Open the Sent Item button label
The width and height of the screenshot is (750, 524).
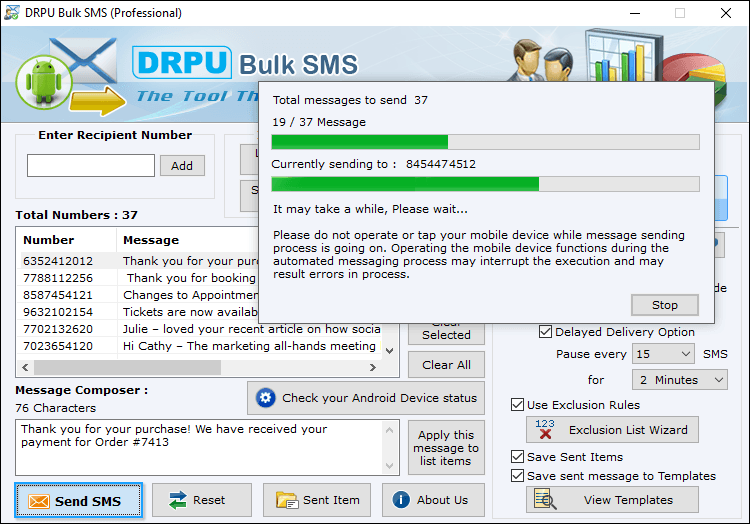pyautogui.click(x=331, y=500)
